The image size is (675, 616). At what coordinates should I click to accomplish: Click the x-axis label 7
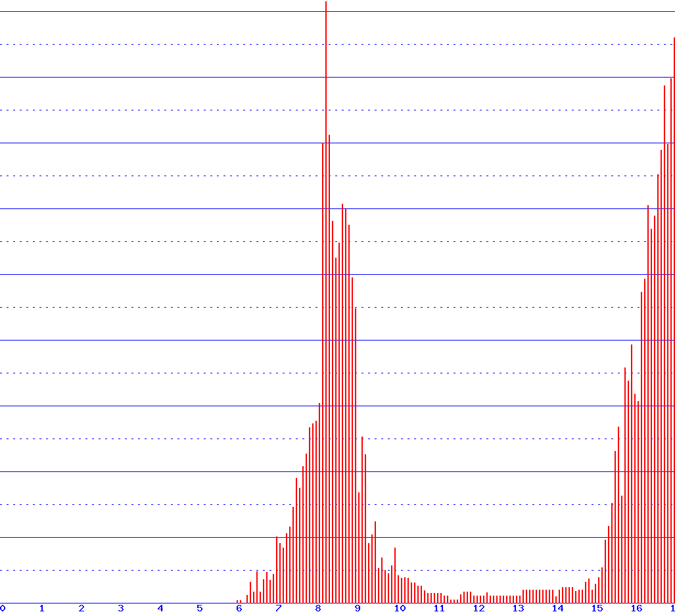[x=279, y=608]
